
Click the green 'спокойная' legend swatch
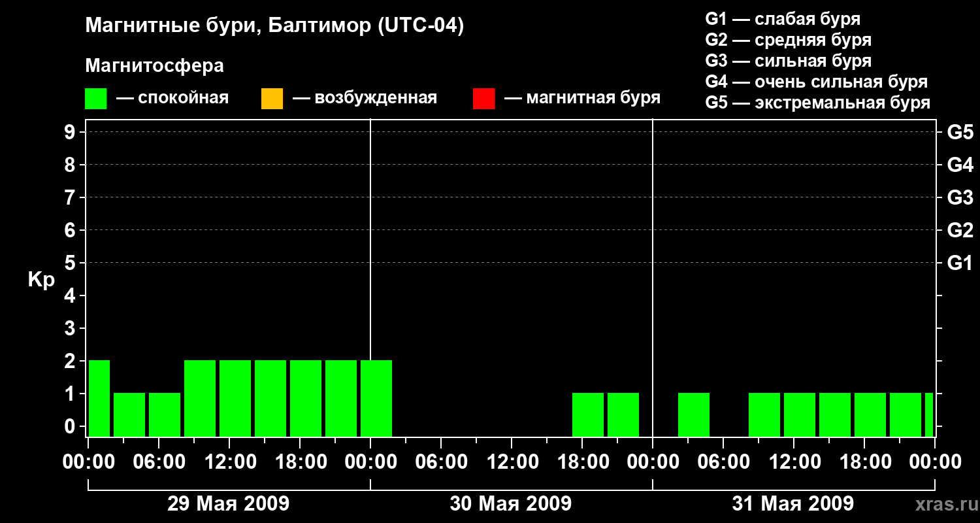coord(95,99)
